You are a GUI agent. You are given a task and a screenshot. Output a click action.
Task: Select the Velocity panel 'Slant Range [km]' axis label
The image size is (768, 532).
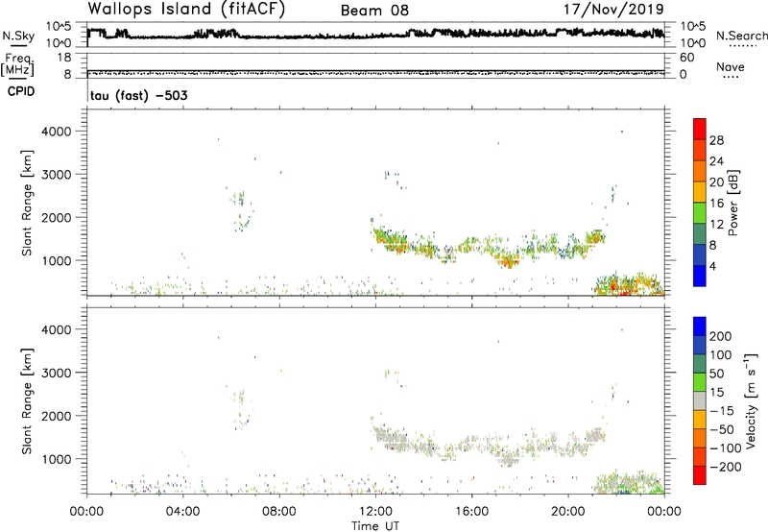pos(27,401)
